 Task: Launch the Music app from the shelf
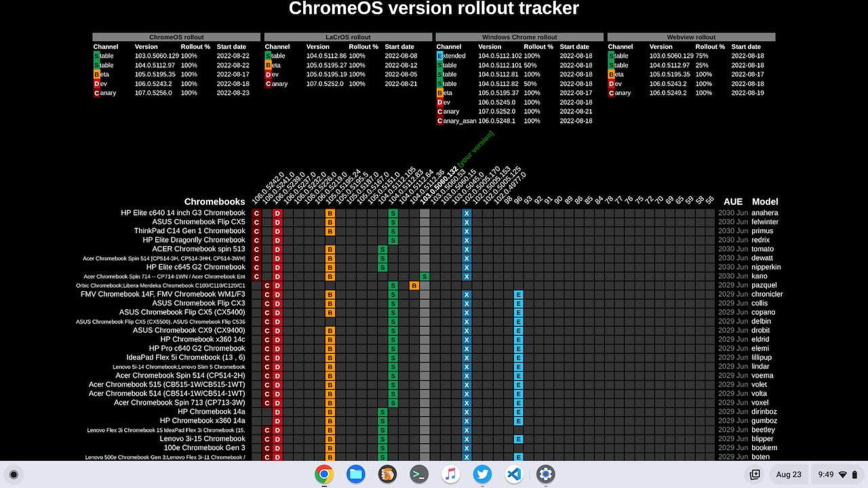(x=451, y=474)
